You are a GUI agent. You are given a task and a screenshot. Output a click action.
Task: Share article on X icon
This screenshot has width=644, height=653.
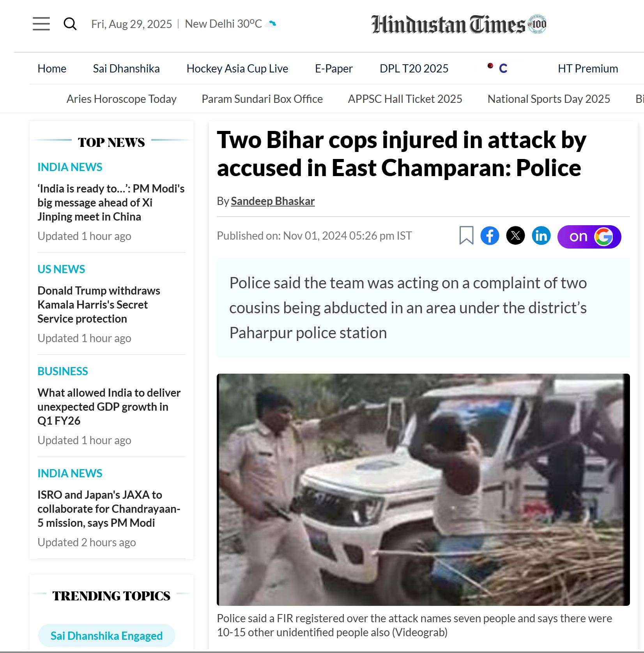(x=515, y=236)
